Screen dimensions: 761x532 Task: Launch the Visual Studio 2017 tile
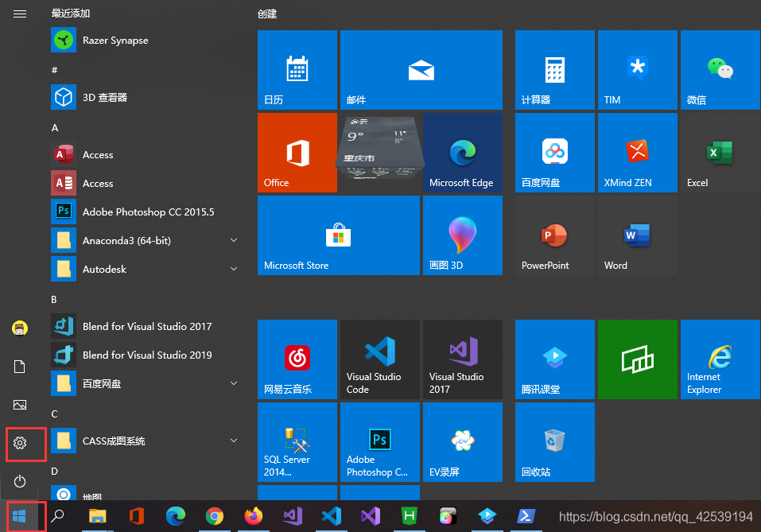coord(463,359)
